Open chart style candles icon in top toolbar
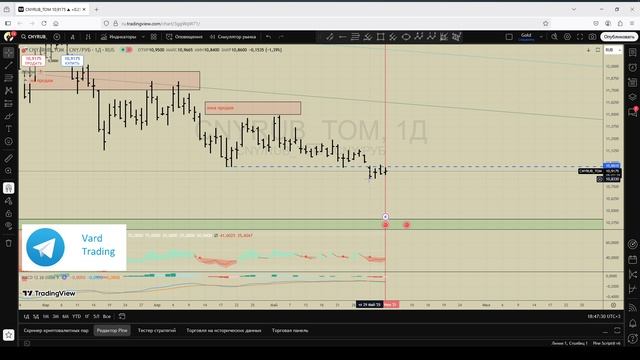The width and height of the screenshot is (640, 360). click(87, 37)
